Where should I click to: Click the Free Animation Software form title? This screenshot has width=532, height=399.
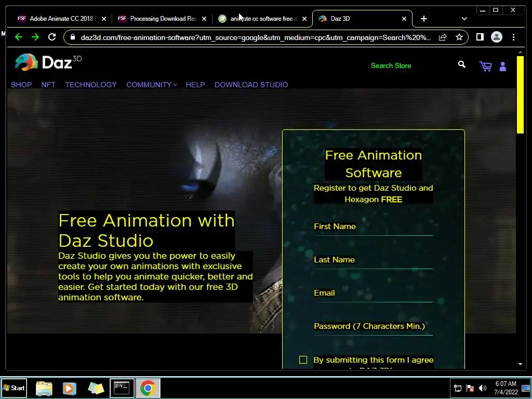point(373,164)
